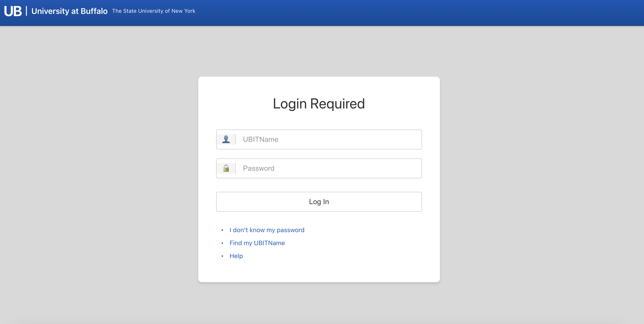
Task: Click the bullet before the password recovery link
Action: point(222,230)
